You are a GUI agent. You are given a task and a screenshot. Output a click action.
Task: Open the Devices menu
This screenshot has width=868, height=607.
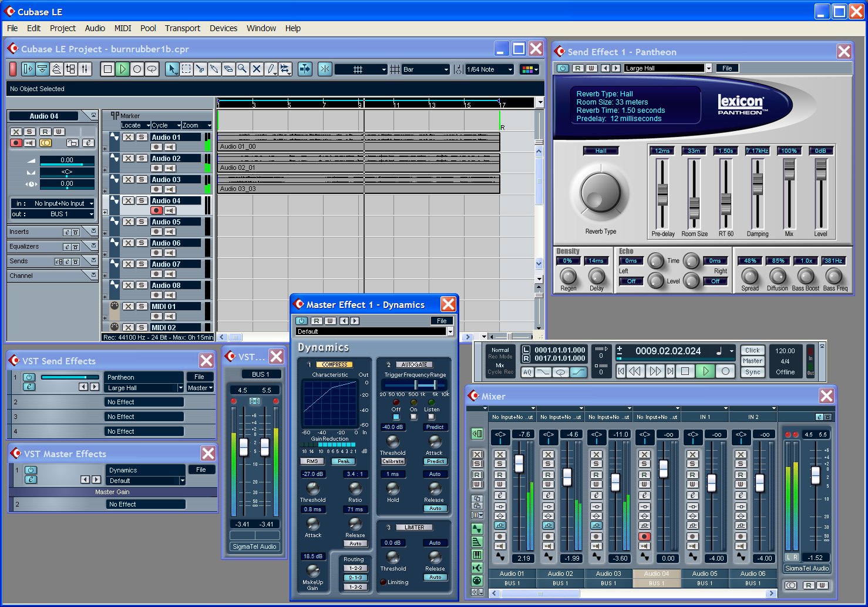click(224, 28)
